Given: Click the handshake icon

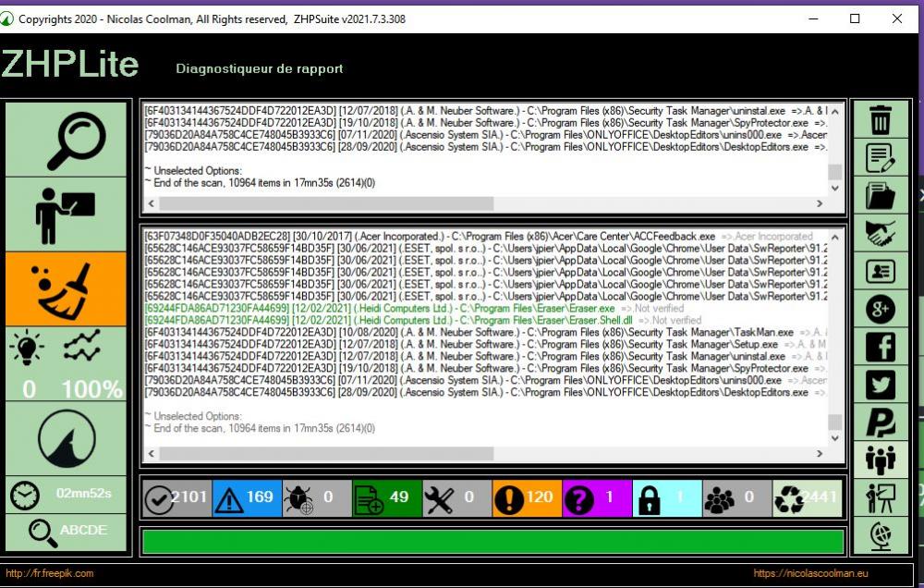Looking at the screenshot, I should 881,233.
